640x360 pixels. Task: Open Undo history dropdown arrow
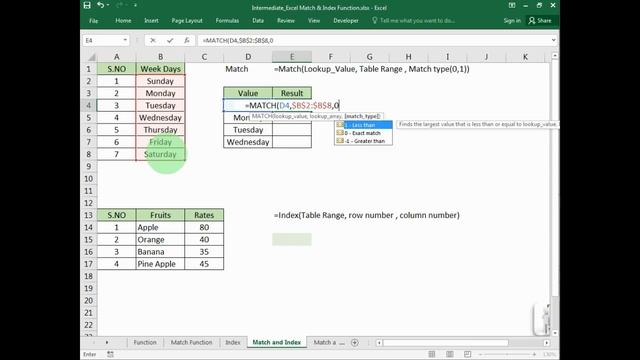108,5
